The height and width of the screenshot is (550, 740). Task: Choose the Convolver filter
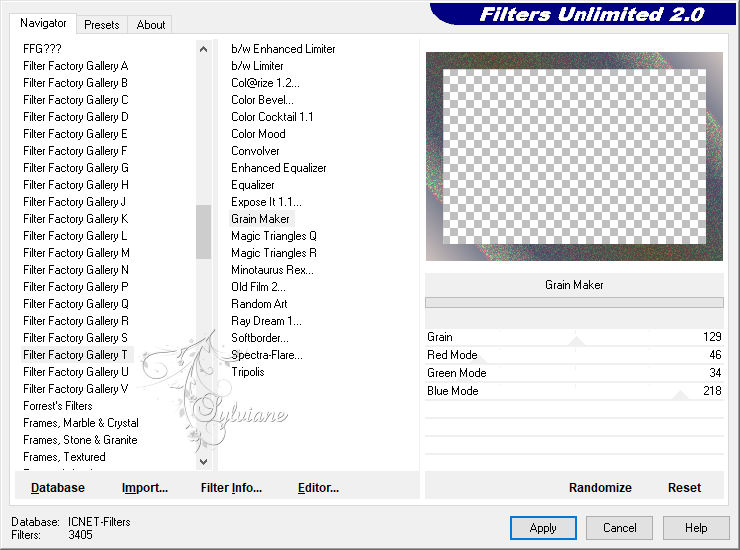255,151
